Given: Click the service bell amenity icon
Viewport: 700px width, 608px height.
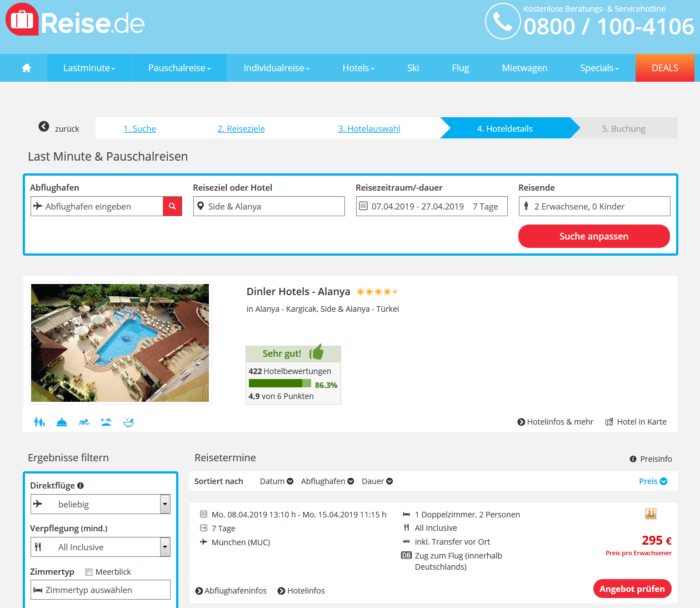Looking at the screenshot, I should click(x=62, y=422).
